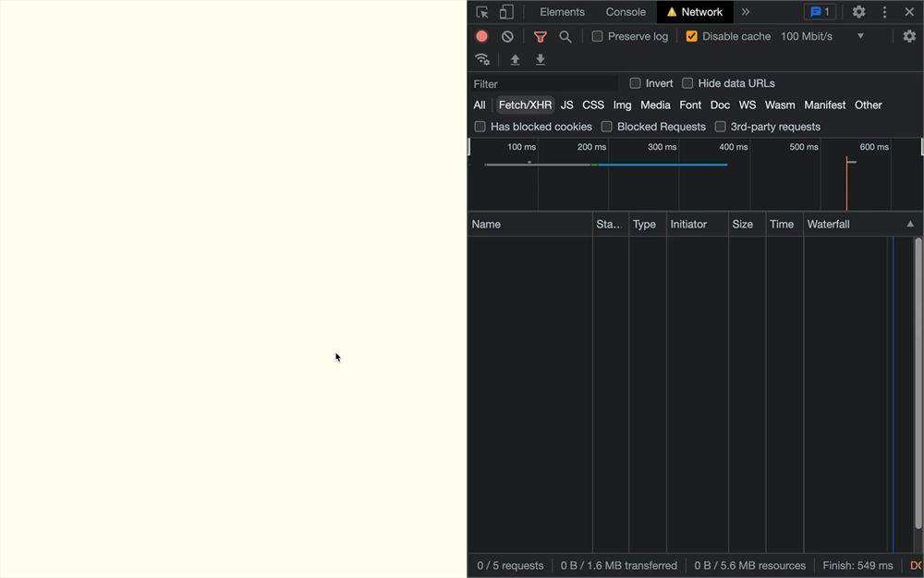This screenshot has width=924, height=578.
Task: Open network search magnifier
Action: [565, 37]
